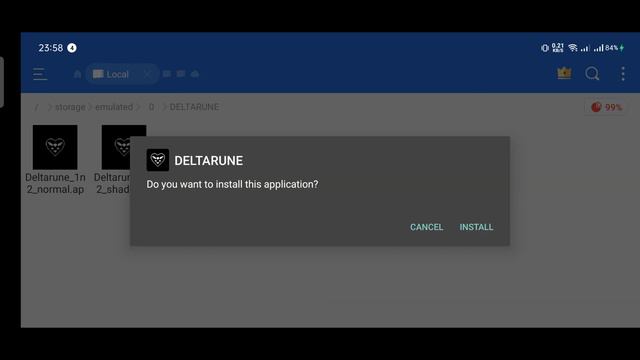Screen dimensions: 640x360
Task: Tap the Wi-Fi status icon
Action: [573, 48]
